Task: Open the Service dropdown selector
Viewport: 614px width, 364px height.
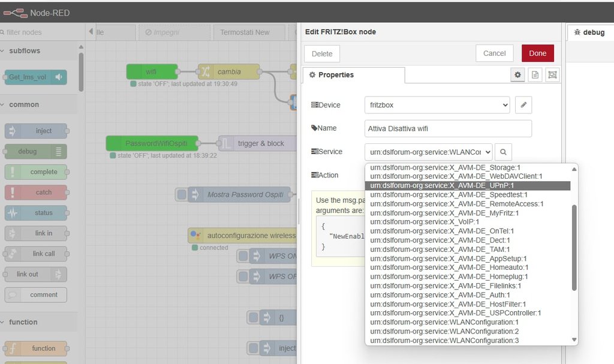Action: [x=428, y=152]
